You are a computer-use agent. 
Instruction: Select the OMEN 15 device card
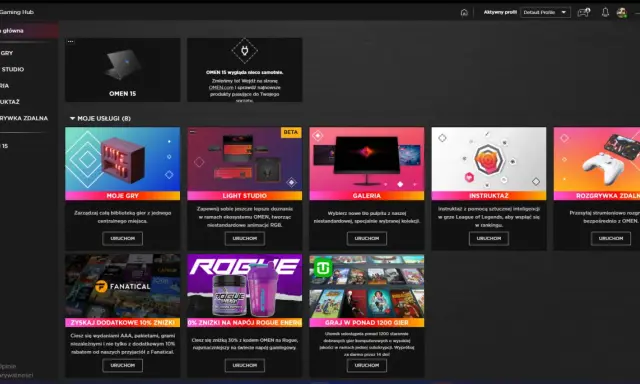(x=122, y=70)
